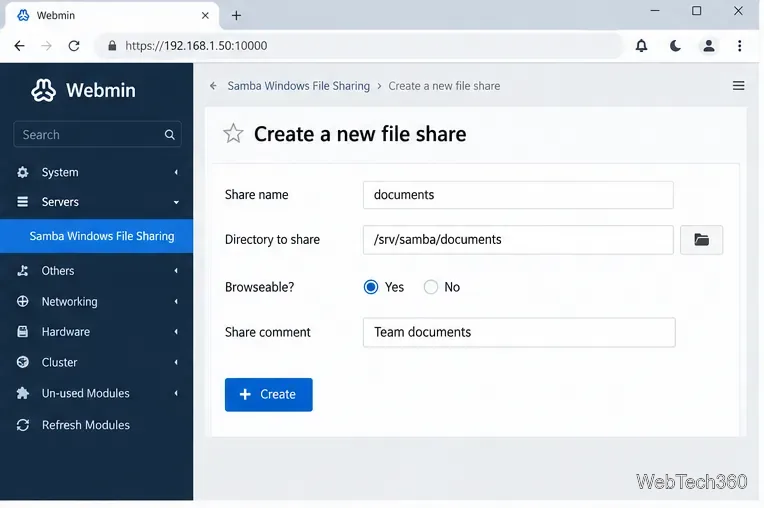Screen dimensions: 764x508
Task: Click the Hardware icon in the sidebar
Action: (x=22, y=332)
